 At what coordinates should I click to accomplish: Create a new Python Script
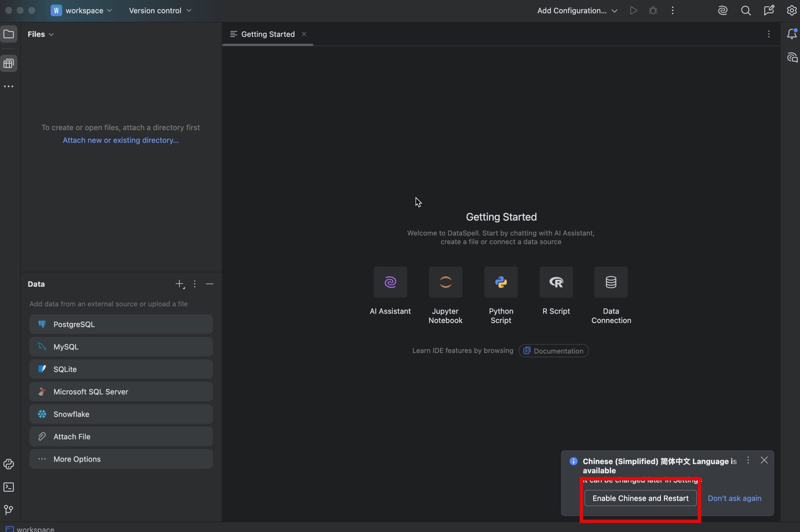501,282
